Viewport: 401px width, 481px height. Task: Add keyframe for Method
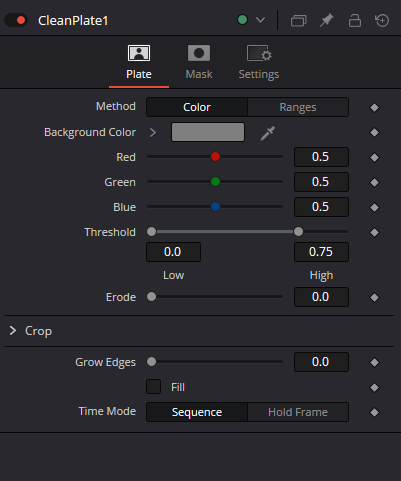pyautogui.click(x=374, y=107)
